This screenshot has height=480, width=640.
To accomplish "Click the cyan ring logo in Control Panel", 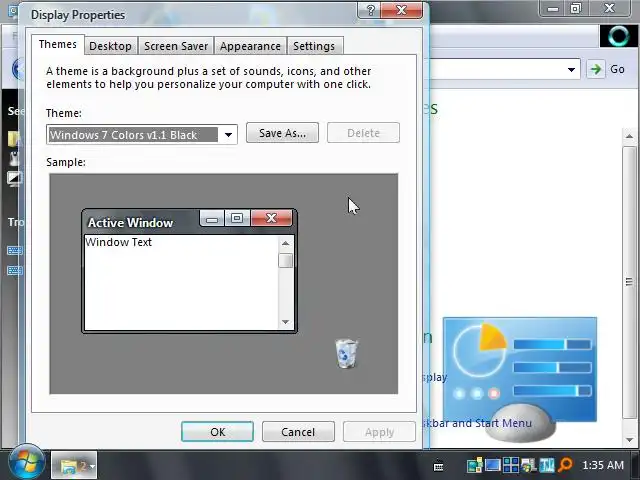I will tap(618, 36).
